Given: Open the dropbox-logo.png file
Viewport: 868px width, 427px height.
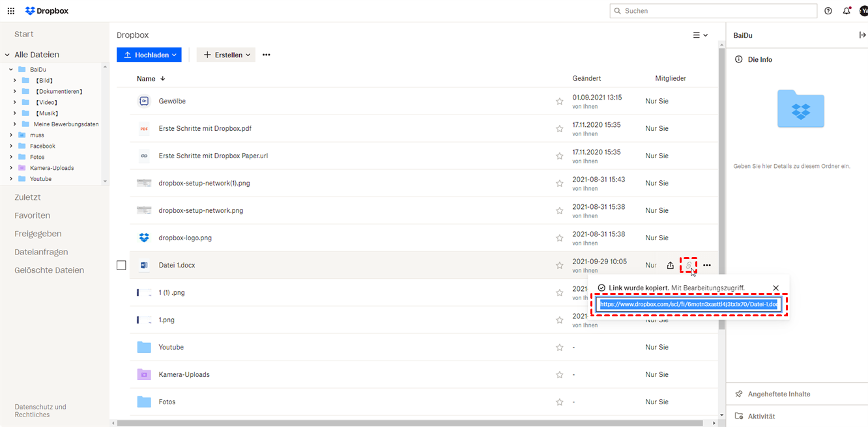Looking at the screenshot, I should pos(185,238).
